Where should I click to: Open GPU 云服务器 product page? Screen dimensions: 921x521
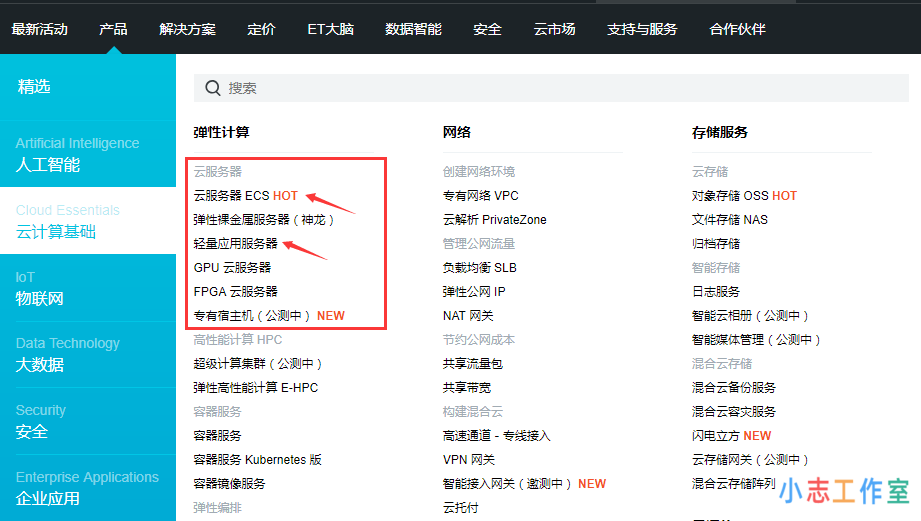click(x=232, y=268)
